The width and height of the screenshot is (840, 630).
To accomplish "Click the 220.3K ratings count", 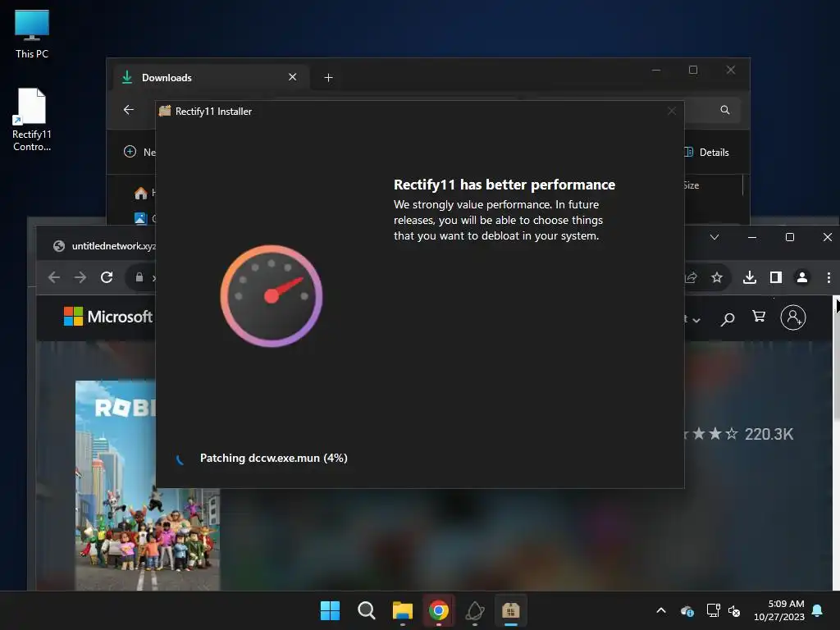I will coord(769,434).
